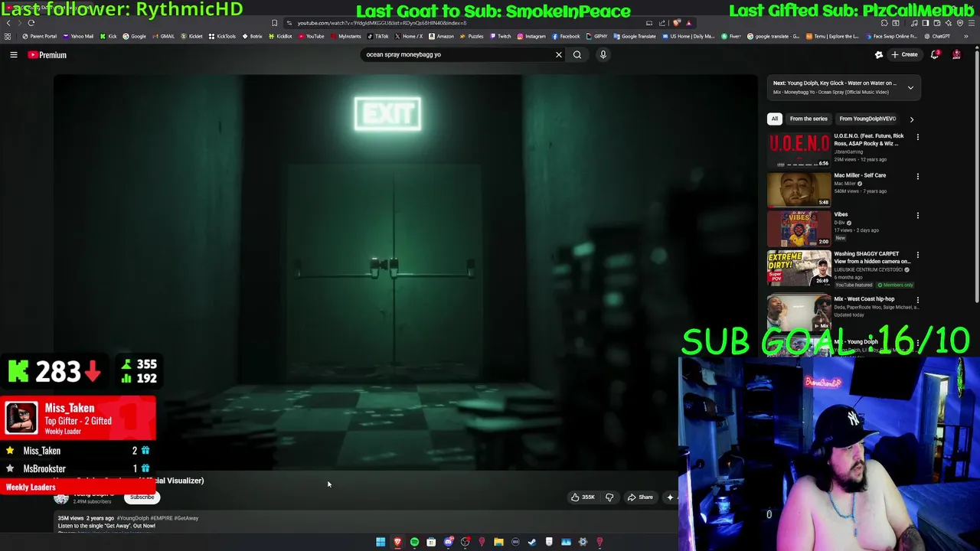
Task: Open Spotify from taskbar
Action: coord(414,542)
